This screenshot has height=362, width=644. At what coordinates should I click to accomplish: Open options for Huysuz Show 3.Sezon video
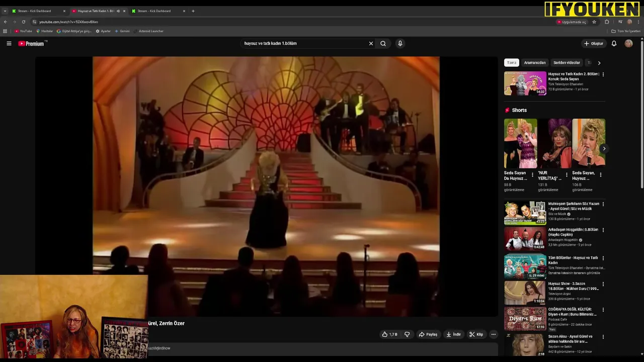[x=603, y=284]
